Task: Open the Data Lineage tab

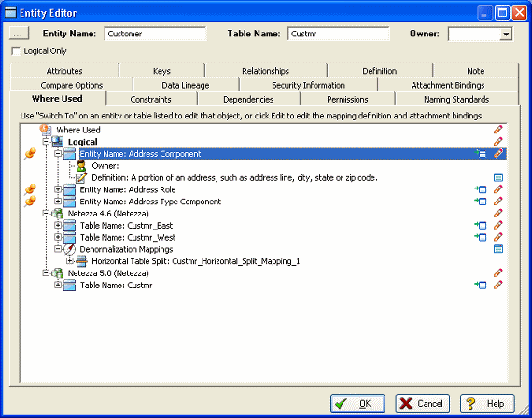Action: point(186,85)
